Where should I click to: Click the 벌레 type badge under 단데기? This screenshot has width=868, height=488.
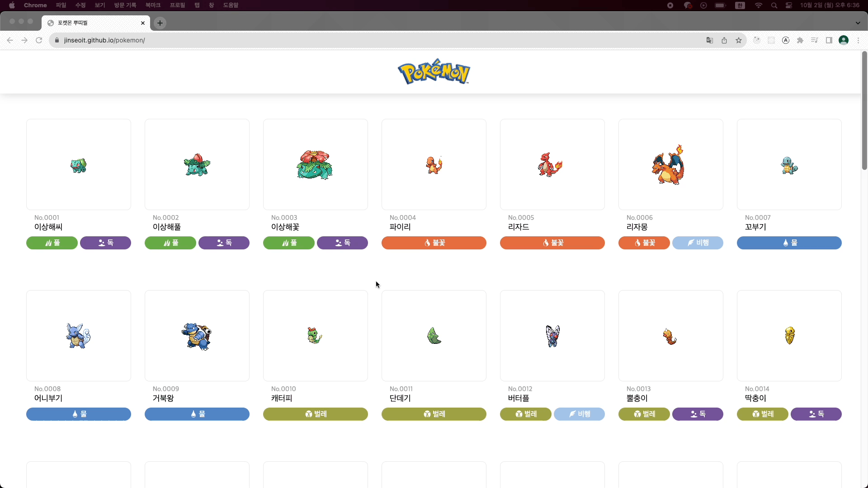coord(434,414)
